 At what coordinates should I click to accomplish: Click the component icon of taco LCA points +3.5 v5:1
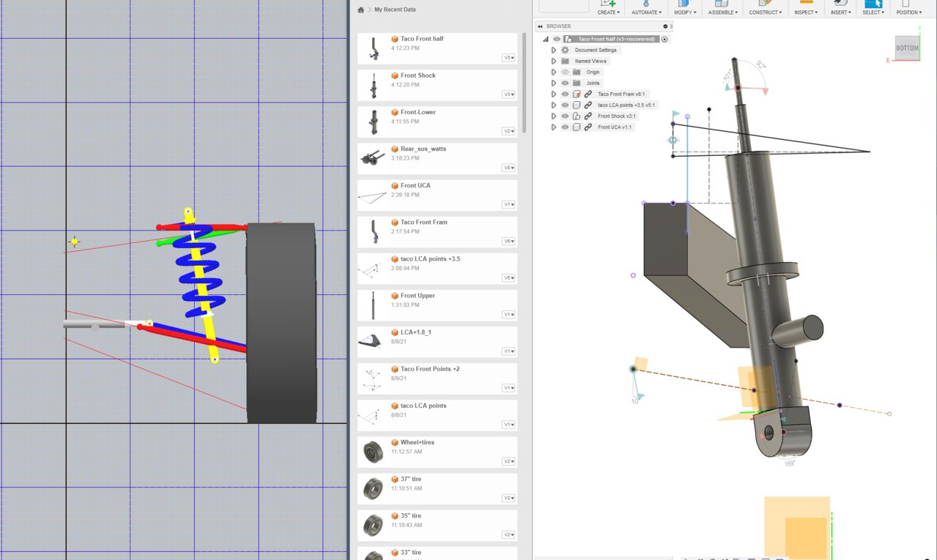577,105
